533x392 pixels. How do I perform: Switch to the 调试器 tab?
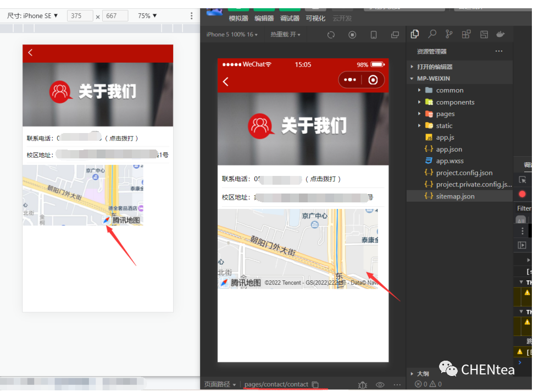pyautogui.click(x=290, y=18)
